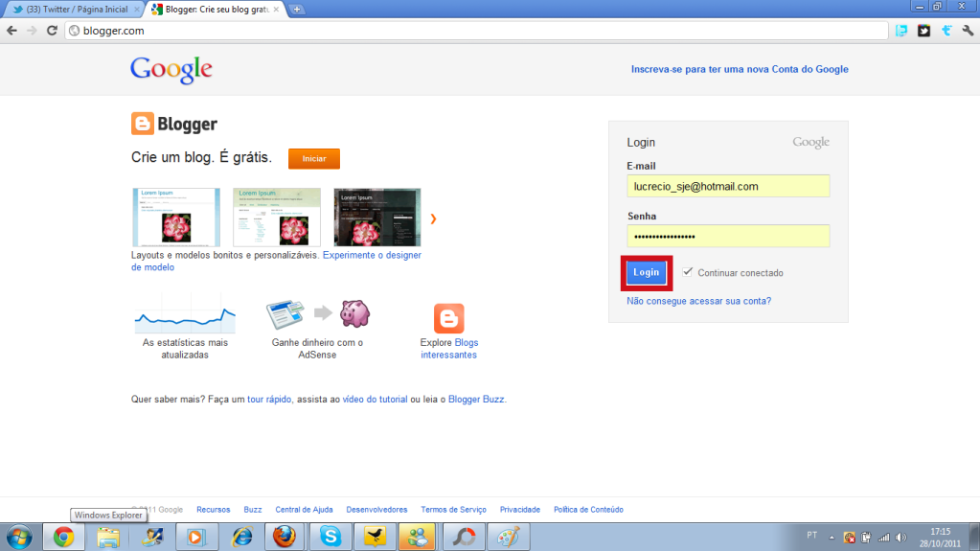Open Chrome wrench settings menu
The width and height of the screenshot is (980, 551).
pos(968,31)
